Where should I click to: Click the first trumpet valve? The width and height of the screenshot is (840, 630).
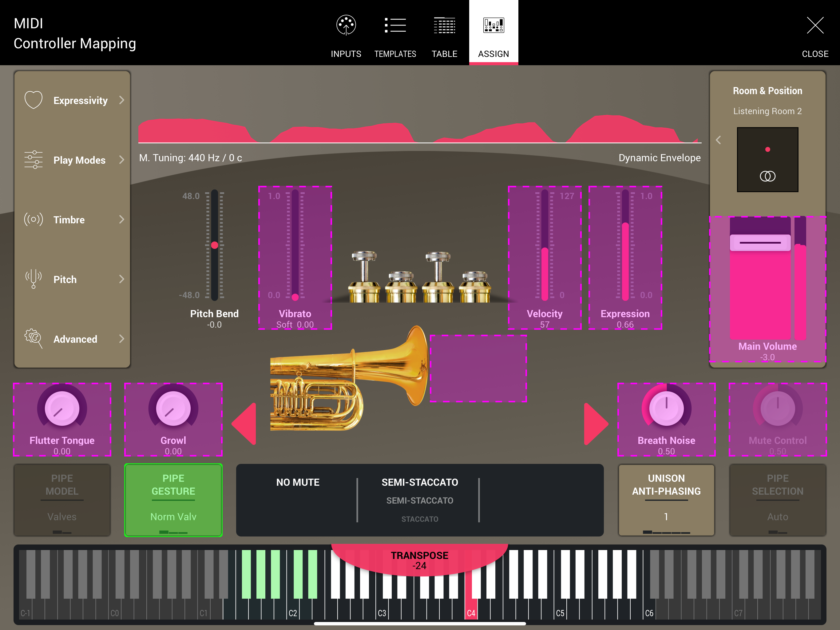(364, 277)
